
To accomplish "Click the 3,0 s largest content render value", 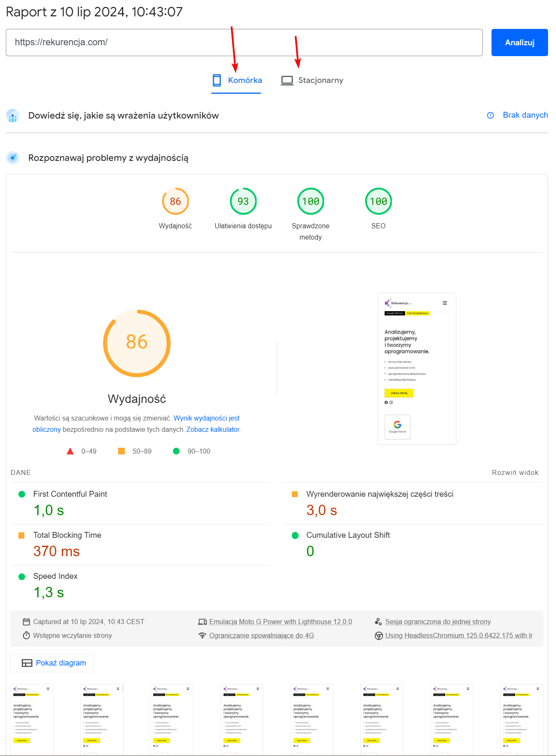I will [x=322, y=511].
